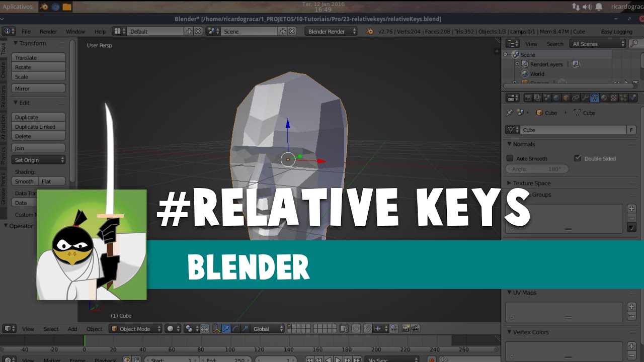Image resolution: width=644 pixels, height=362 pixels.
Task: Toggle timeline preview range clock button
Action: pyautogui.click(x=127, y=360)
